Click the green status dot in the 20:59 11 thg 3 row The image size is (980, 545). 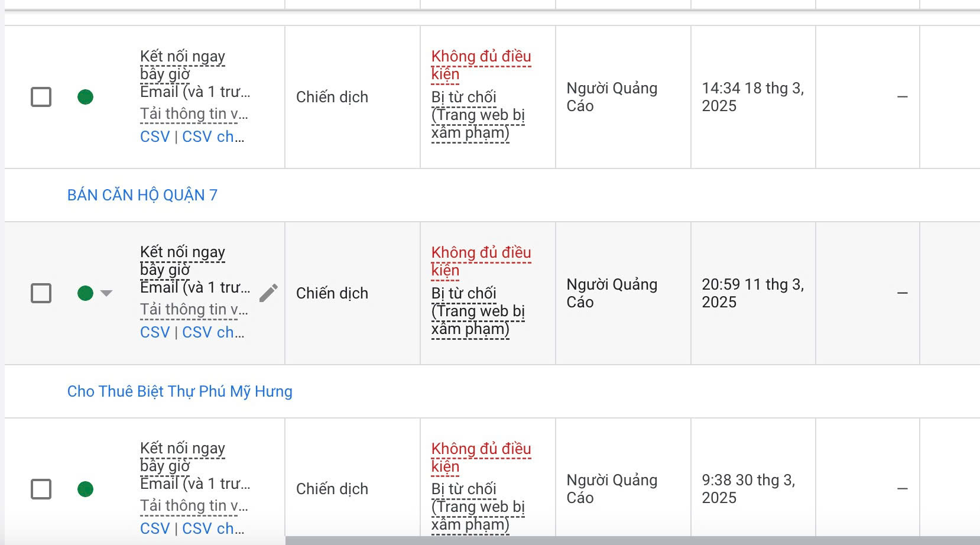[x=86, y=293]
